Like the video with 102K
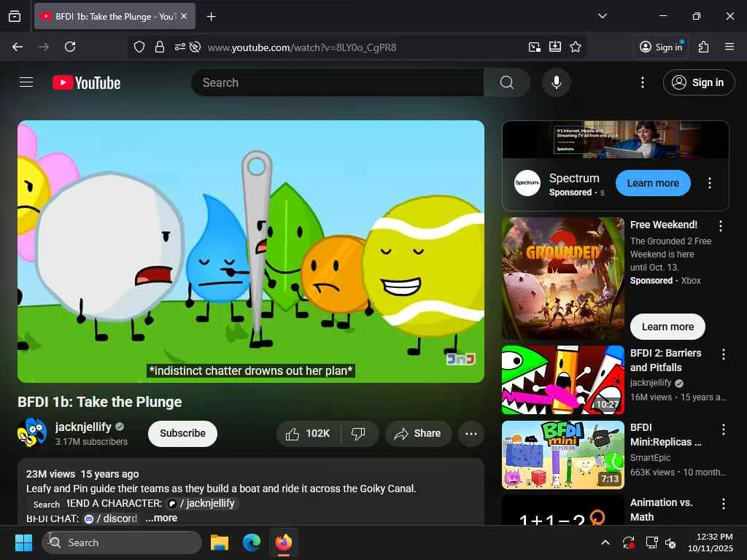This screenshot has height=560, width=747. tap(308, 433)
